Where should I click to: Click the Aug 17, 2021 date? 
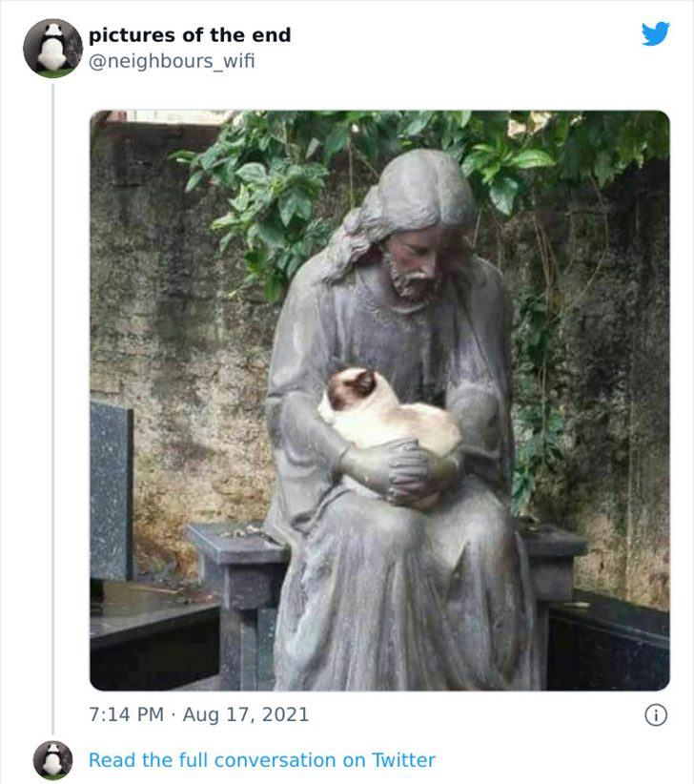tap(246, 714)
